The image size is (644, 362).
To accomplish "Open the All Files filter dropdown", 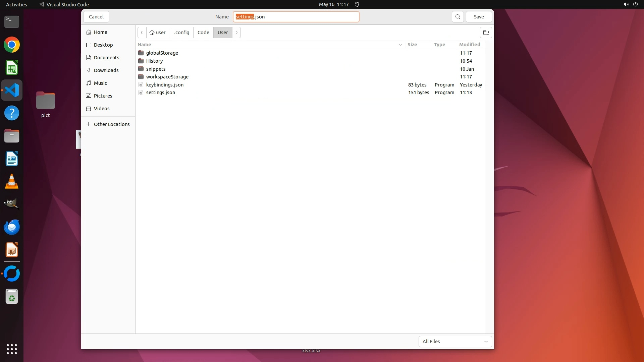I will point(455,342).
